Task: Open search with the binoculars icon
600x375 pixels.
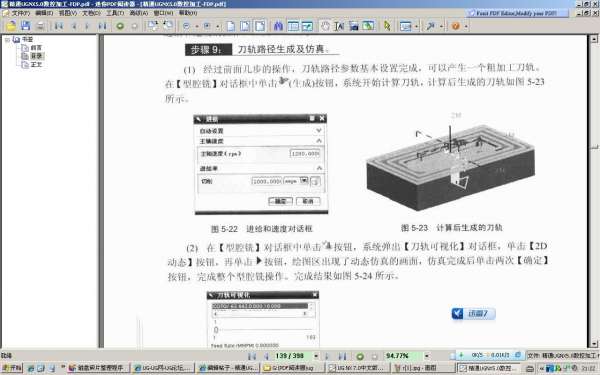Action: point(278,26)
